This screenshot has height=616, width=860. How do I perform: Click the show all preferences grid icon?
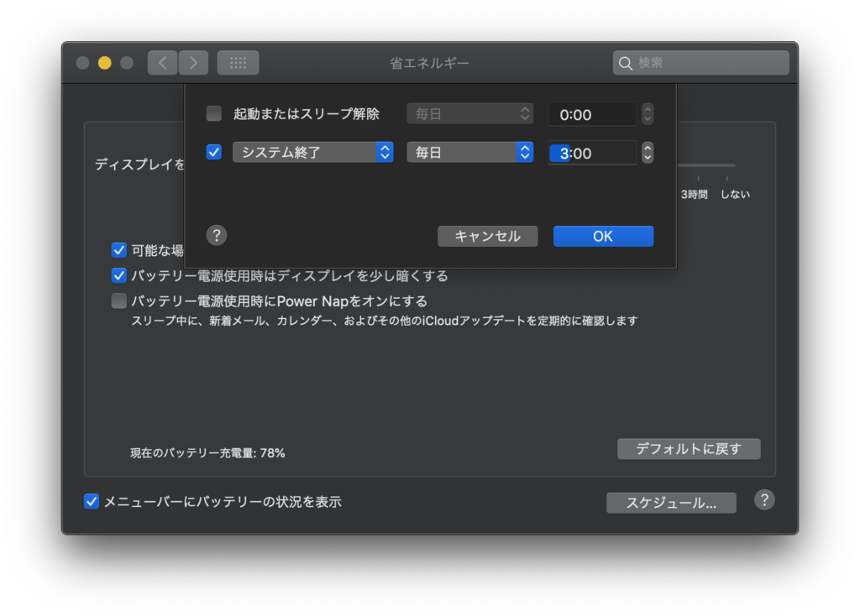pos(238,62)
